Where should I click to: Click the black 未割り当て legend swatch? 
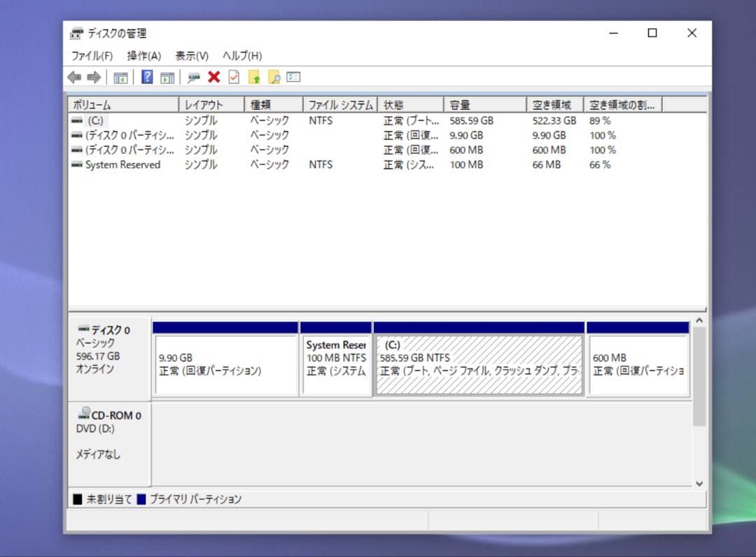[x=78, y=499]
